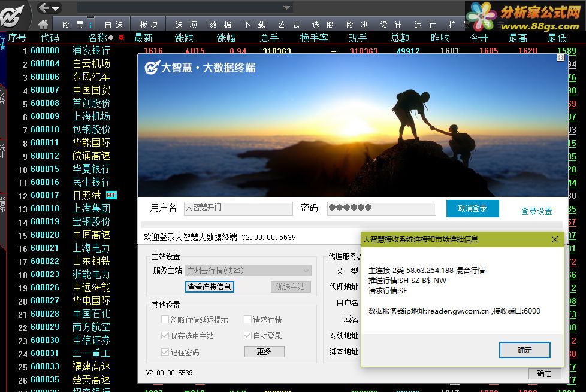
Task: Open the 下载 menu
Action: 255,25
